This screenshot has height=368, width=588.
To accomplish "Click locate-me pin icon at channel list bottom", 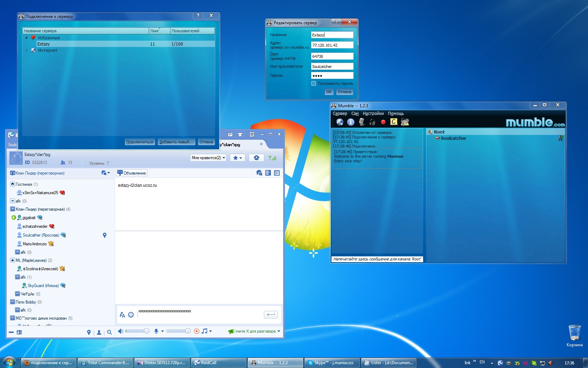I will tap(89, 332).
